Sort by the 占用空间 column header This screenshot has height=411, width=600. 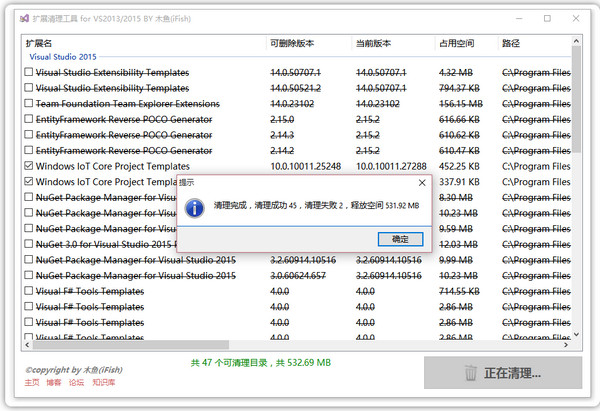(467, 43)
